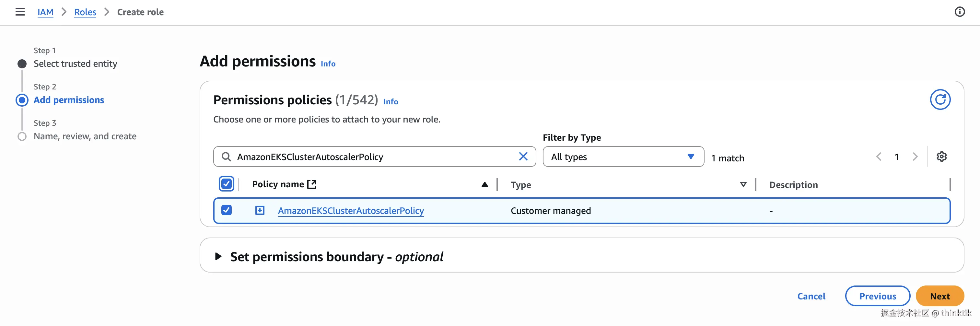Clear the policy search field
The height and width of the screenshot is (326, 980).
(x=523, y=156)
